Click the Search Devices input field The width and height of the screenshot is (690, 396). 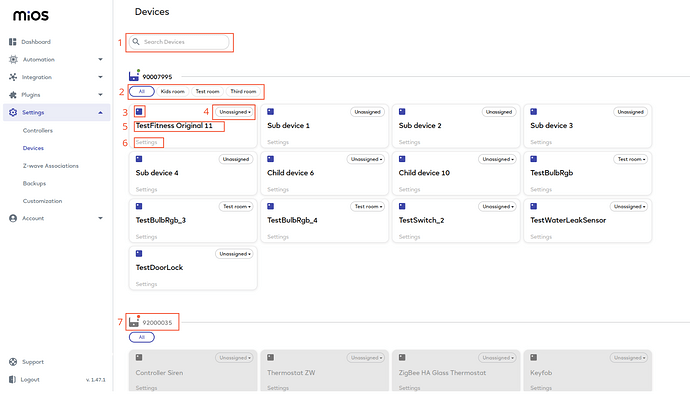click(x=179, y=42)
